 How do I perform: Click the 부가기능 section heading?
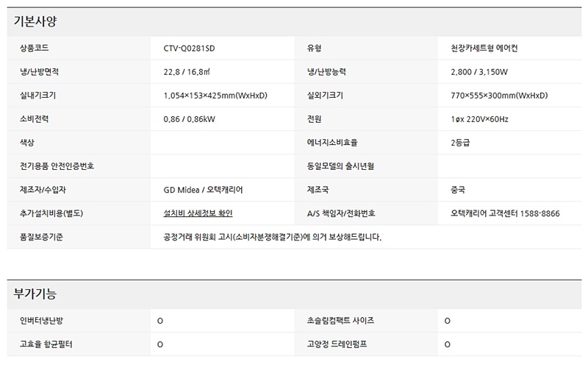click(35, 294)
